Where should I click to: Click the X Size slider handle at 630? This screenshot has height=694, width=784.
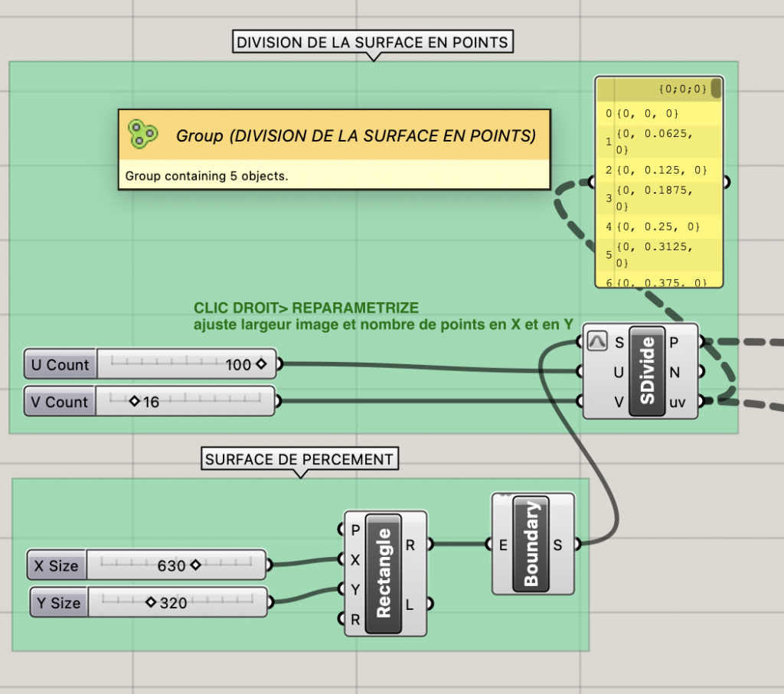195,565
